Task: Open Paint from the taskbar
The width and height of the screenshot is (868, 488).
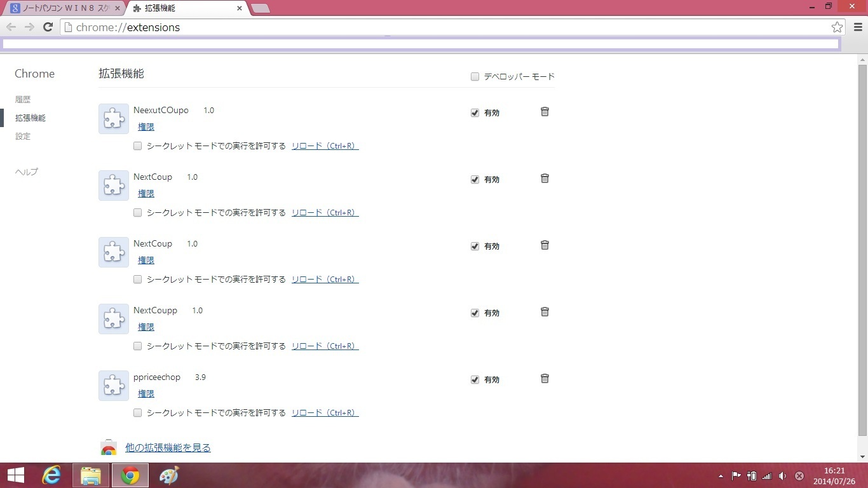Action: pos(169,475)
